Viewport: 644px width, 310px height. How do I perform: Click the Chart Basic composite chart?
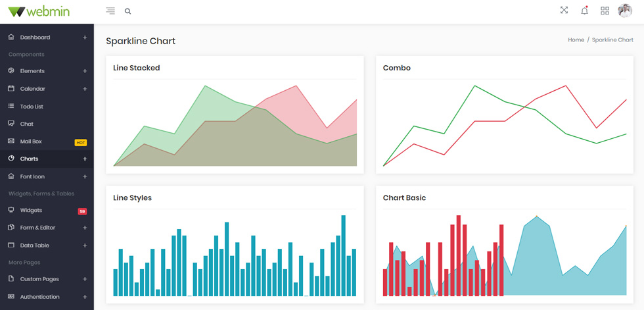coord(505,255)
